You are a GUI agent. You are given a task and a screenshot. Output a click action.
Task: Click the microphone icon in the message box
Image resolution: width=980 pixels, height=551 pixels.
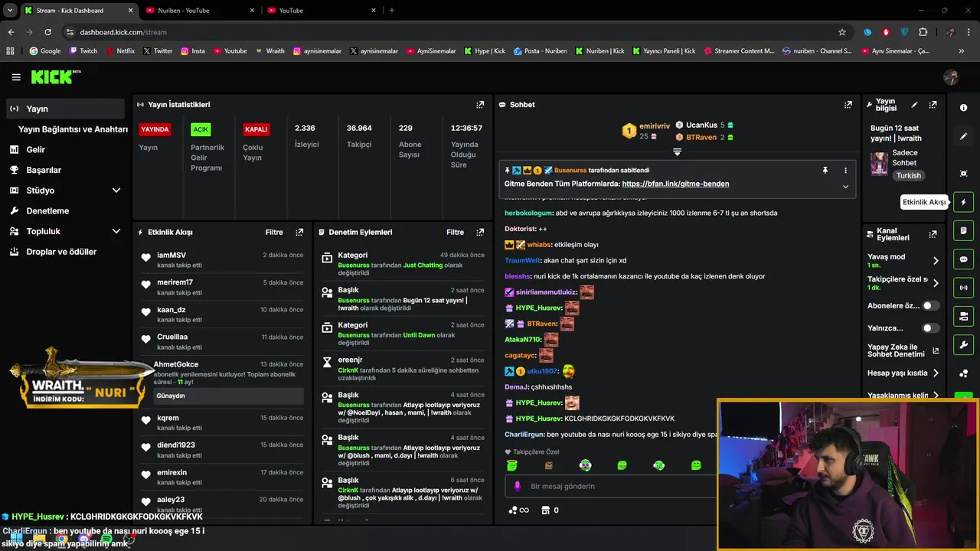coord(517,486)
